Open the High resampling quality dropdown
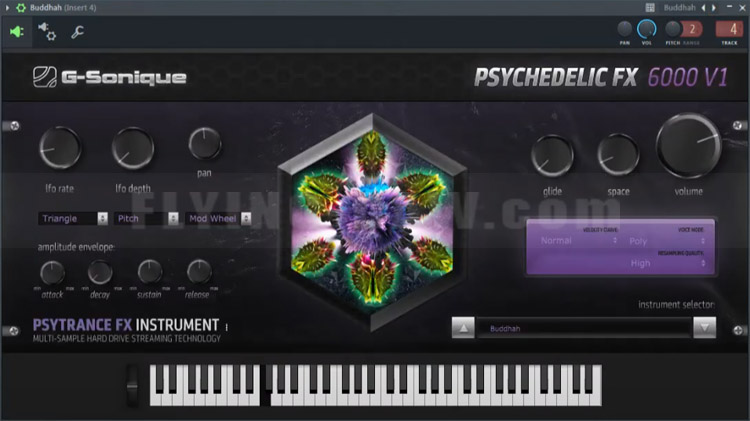750x421 pixels. [x=667, y=263]
